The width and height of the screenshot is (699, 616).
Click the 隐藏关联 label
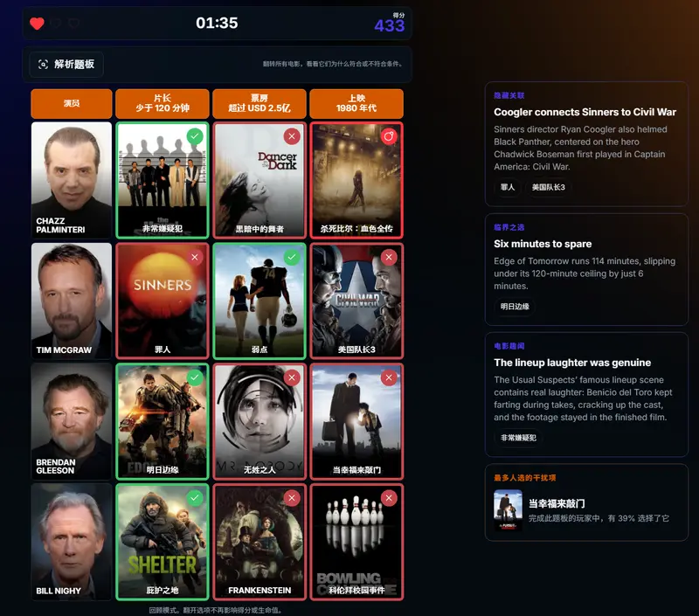[509, 95]
